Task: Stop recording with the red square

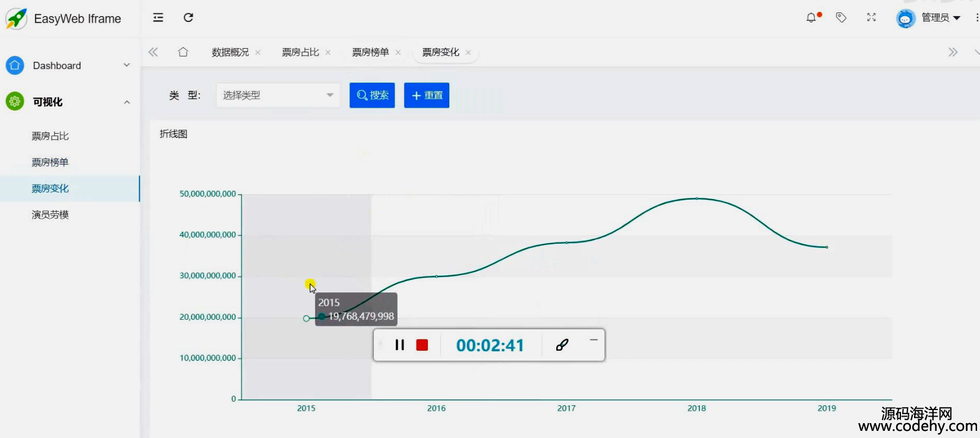Action: click(422, 345)
